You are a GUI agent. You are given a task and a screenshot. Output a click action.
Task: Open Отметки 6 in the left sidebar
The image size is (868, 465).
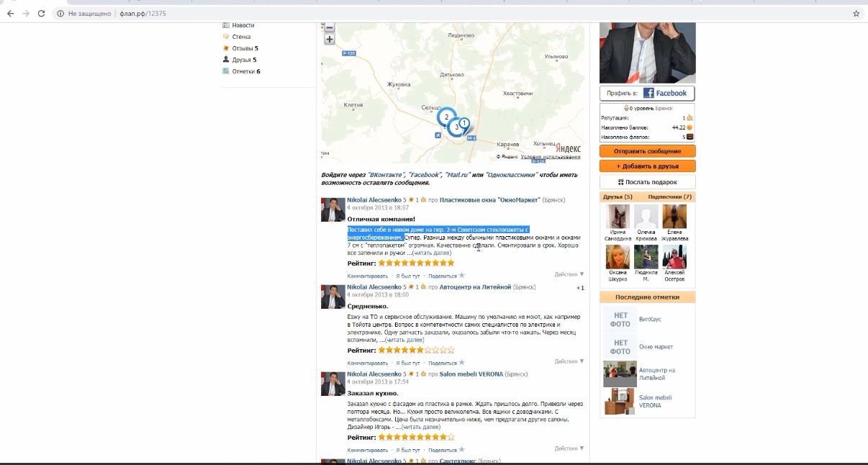click(246, 71)
